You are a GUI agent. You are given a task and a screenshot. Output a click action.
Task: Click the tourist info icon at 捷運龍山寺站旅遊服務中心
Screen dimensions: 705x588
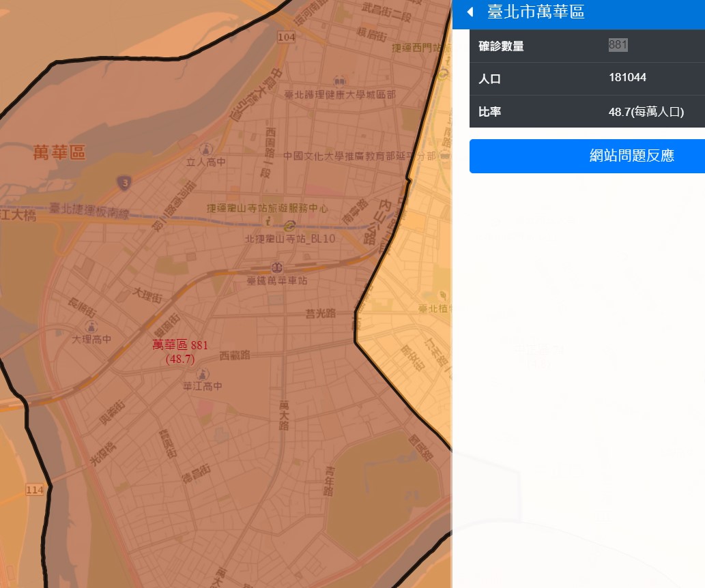click(x=268, y=221)
